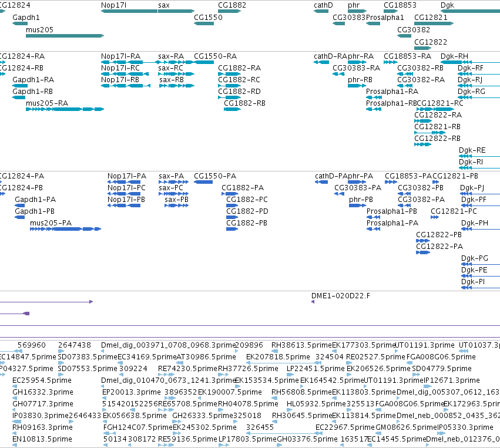Click the CG1550-PA protein label
The image size is (500, 448).
pos(215,176)
